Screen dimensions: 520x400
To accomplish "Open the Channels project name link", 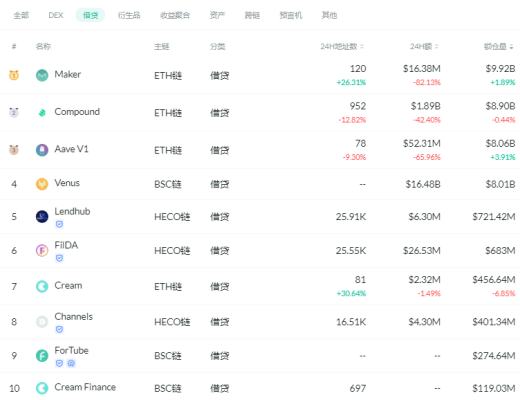I will [x=74, y=317].
